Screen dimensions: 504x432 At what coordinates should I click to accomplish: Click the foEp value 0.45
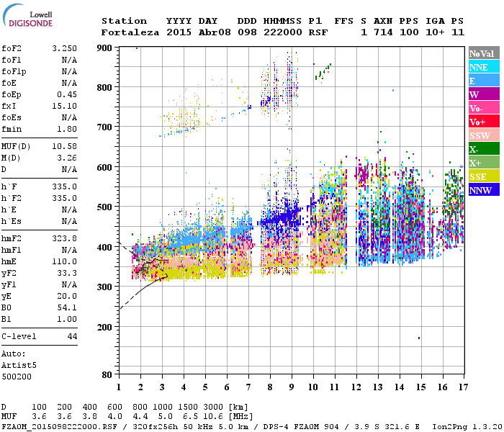67,94
